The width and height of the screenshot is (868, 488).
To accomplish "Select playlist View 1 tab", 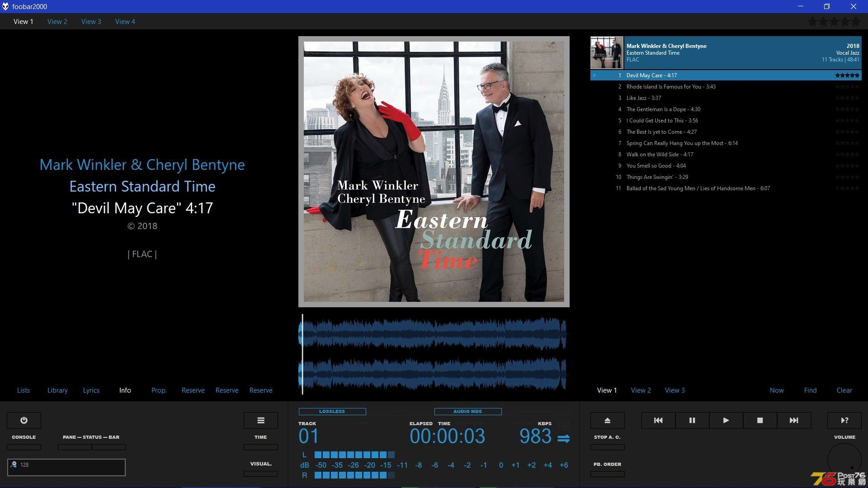I will point(607,390).
